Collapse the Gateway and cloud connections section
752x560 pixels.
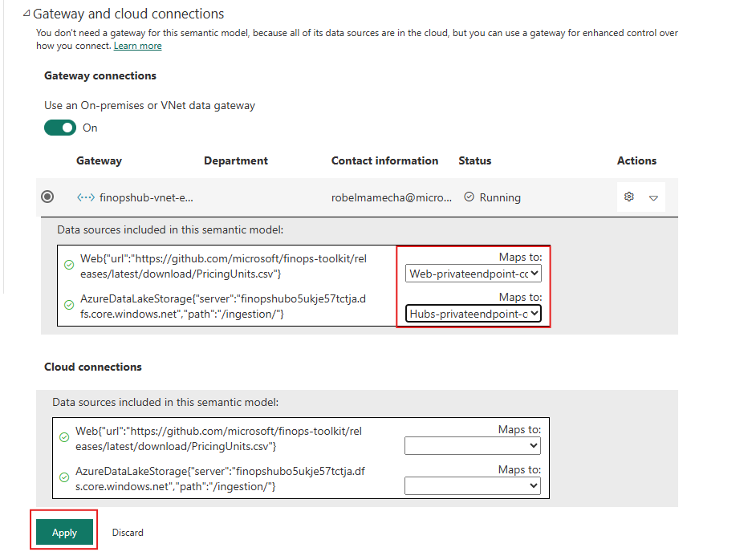click(x=26, y=14)
